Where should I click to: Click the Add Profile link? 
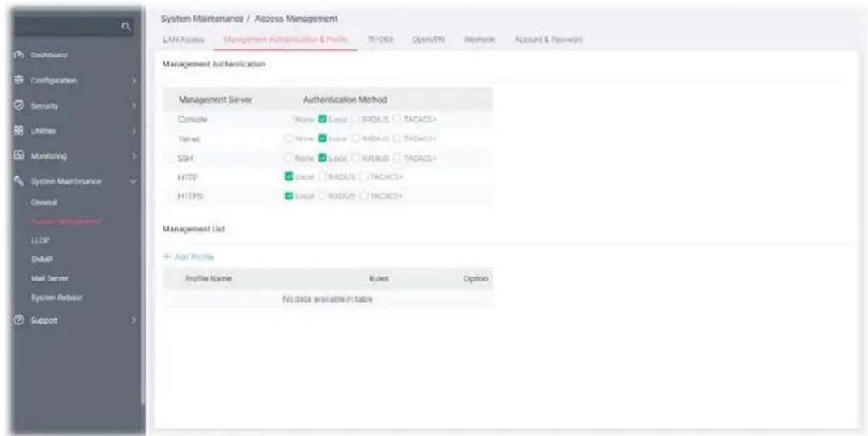[194, 257]
